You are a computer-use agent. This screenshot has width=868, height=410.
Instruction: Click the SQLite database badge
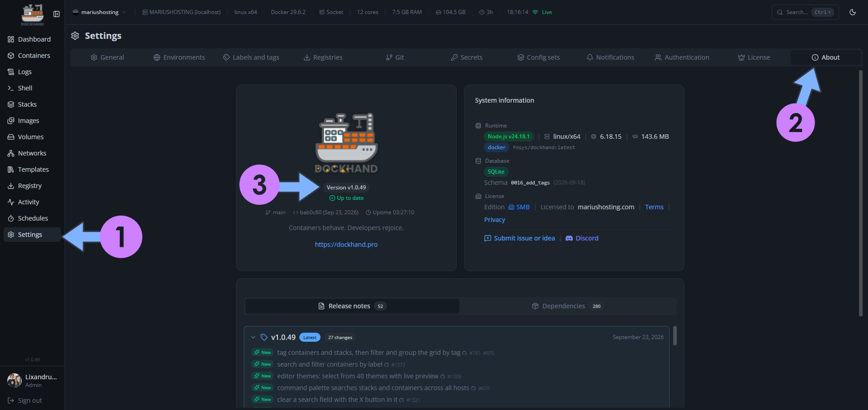pos(496,172)
